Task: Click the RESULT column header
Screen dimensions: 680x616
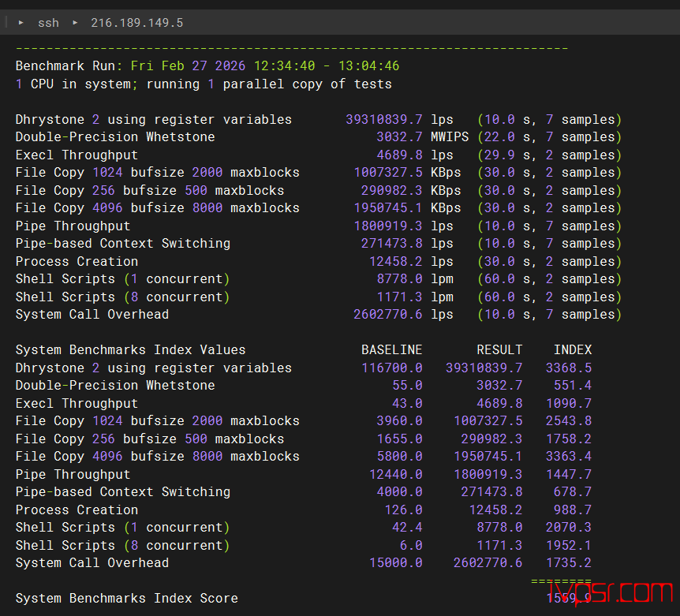Action: [499, 350]
